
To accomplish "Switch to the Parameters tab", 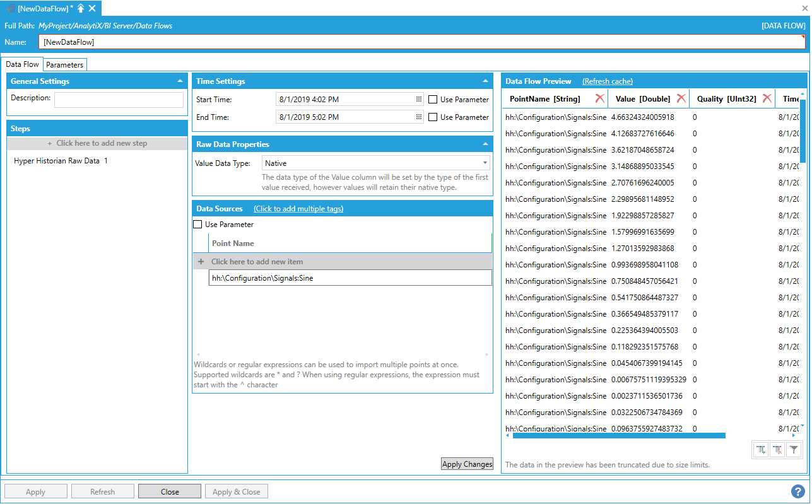I will point(64,65).
